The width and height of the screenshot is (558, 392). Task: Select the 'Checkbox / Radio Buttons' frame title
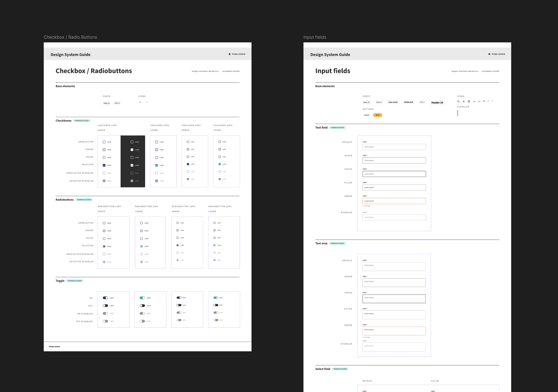coord(70,37)
